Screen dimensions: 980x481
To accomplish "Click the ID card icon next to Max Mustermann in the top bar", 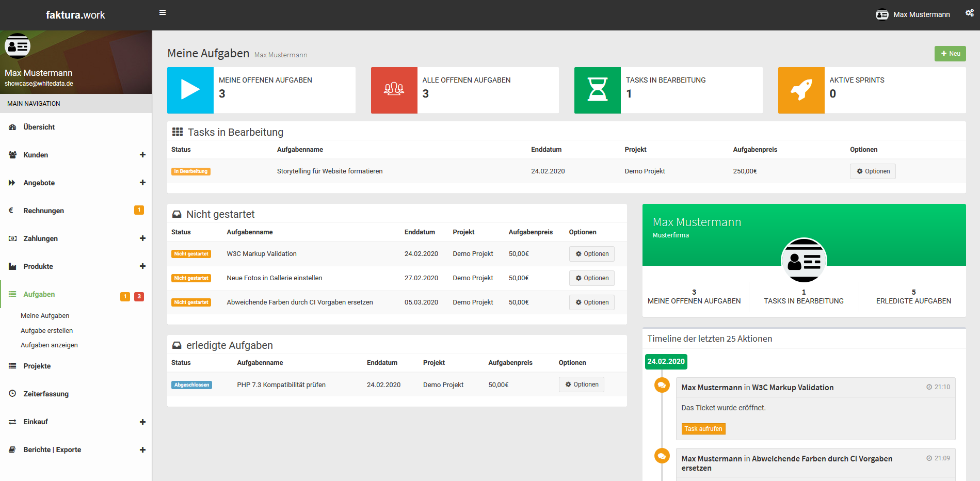I will [x=882, y=14].
